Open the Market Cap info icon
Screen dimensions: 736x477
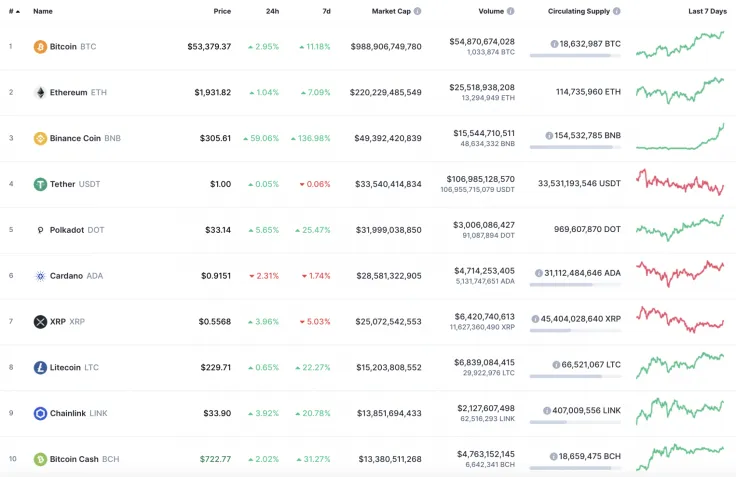(x=417, y=11)
